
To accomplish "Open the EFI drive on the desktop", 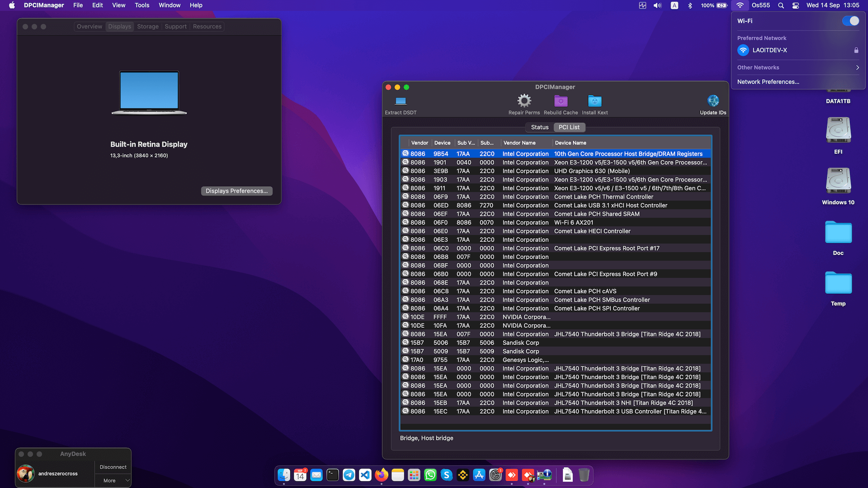I will tap(838, 131).
